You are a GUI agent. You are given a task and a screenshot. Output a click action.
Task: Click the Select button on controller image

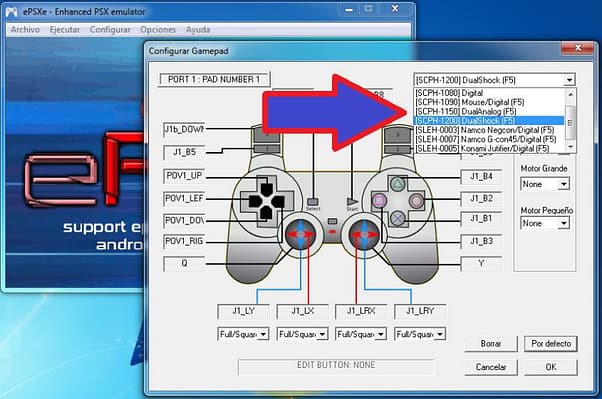click(x=313, y=202)
